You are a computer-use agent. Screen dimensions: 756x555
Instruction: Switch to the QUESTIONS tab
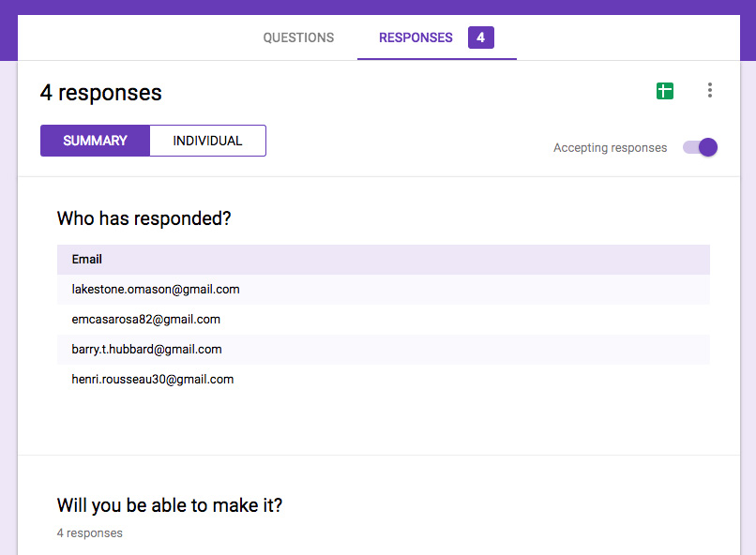tap(298, 38)
